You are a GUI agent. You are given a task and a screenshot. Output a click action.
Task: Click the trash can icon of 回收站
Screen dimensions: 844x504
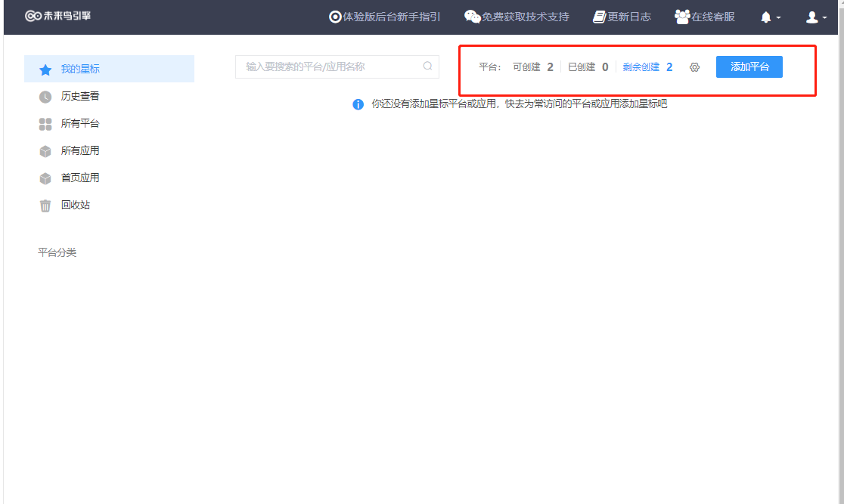click(x=45, y=206)
